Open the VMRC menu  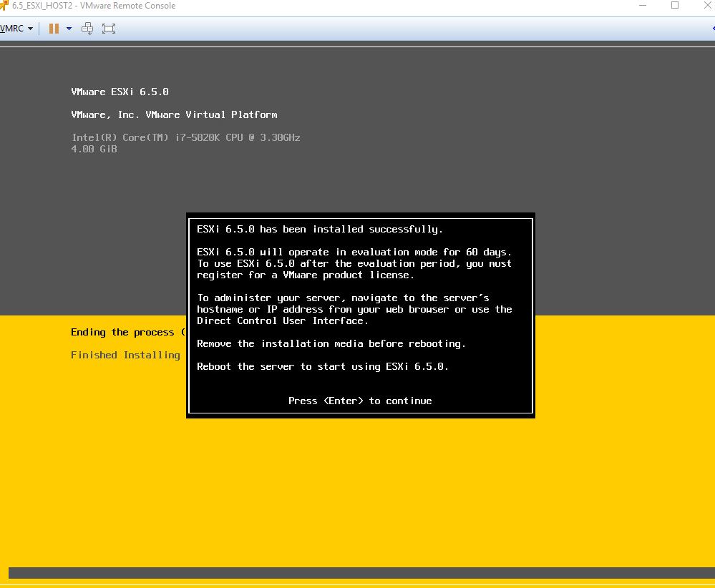point(16,29)
